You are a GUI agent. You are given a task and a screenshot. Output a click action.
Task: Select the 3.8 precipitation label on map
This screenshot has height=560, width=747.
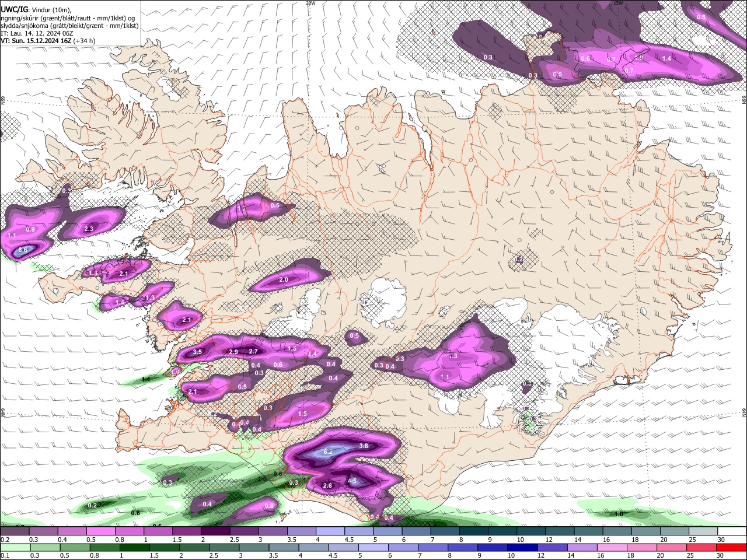click(x=364, y=446)
